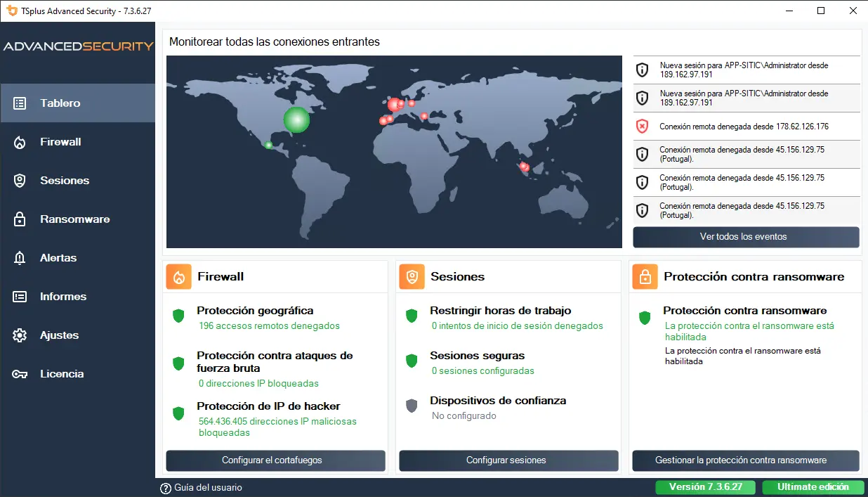Click the red marker cluster over Western Europe
The image size is (868, 497).
coord(396,105)
